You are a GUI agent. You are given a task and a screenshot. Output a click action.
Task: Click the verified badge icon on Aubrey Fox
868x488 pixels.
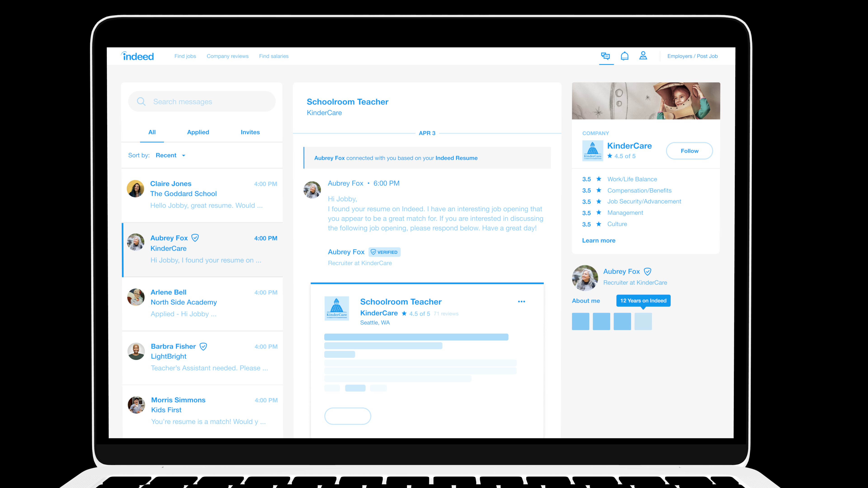click(195, 237)
